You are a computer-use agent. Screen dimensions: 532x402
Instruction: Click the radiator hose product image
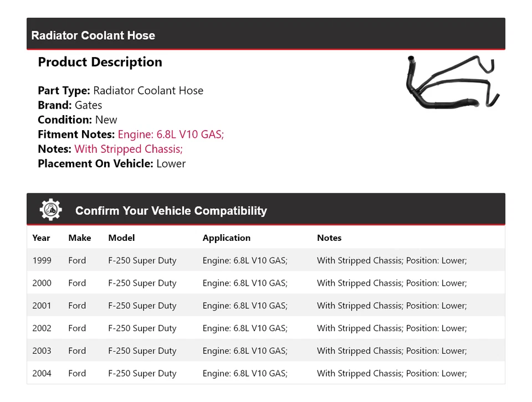452,83
